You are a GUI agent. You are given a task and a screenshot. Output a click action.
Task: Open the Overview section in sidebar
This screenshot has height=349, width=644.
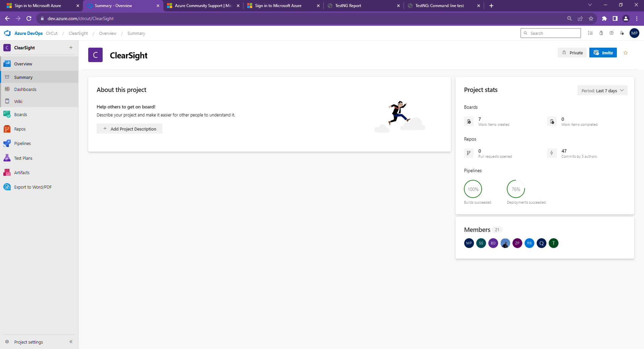(39, 64)
